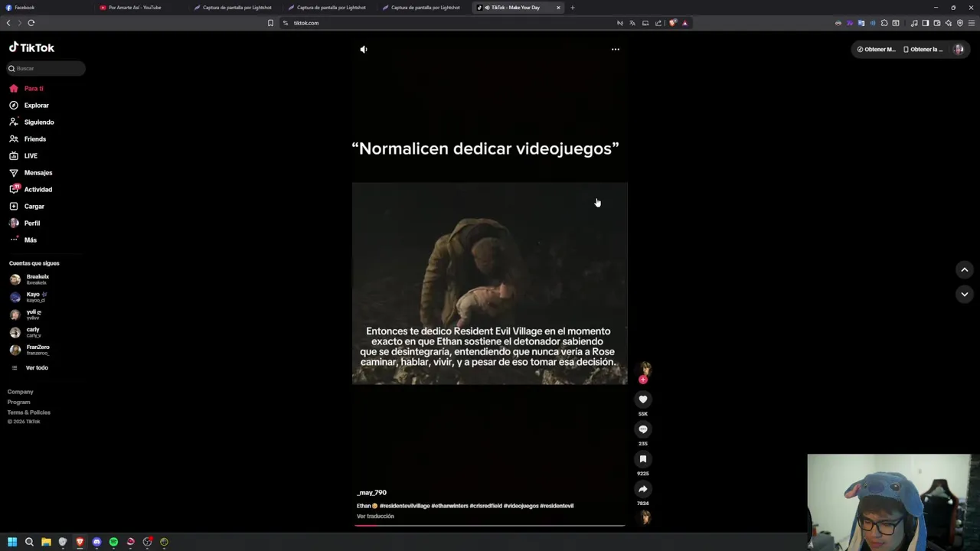Screen dimensions: 980x551
Task: Open the Program footer link
Action: point(19,402)
